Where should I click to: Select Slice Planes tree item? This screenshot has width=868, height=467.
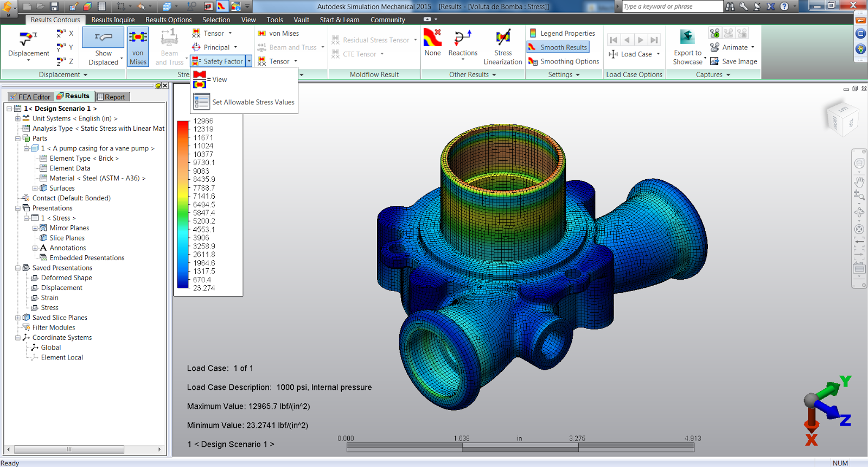pyautogui.click(x=67, y=238)
